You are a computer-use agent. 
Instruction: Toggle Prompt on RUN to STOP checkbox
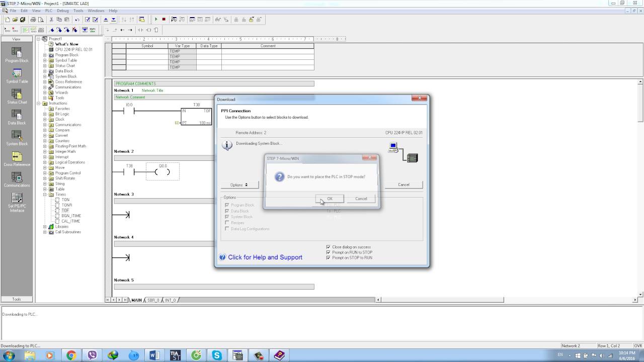click(328, 252)
